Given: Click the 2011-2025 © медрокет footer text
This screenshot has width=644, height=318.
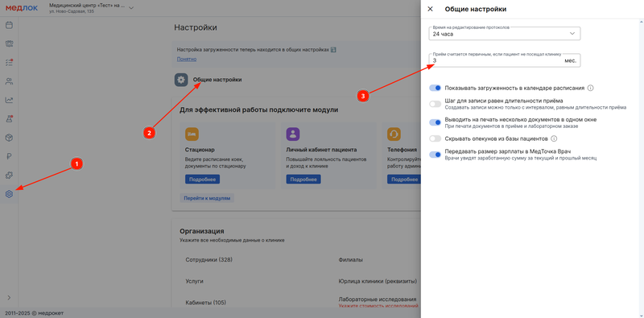Looking at the screenshot, I should (34, 312).
